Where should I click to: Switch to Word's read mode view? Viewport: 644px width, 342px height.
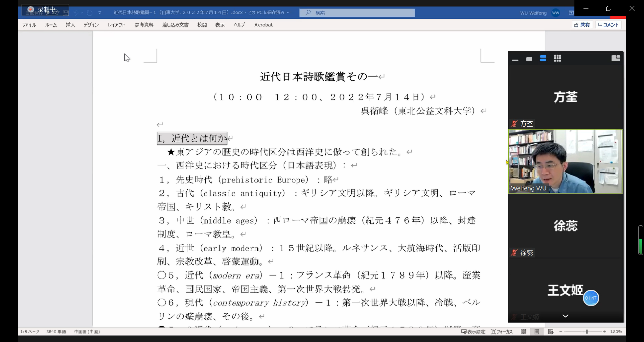tap(523, 332)
